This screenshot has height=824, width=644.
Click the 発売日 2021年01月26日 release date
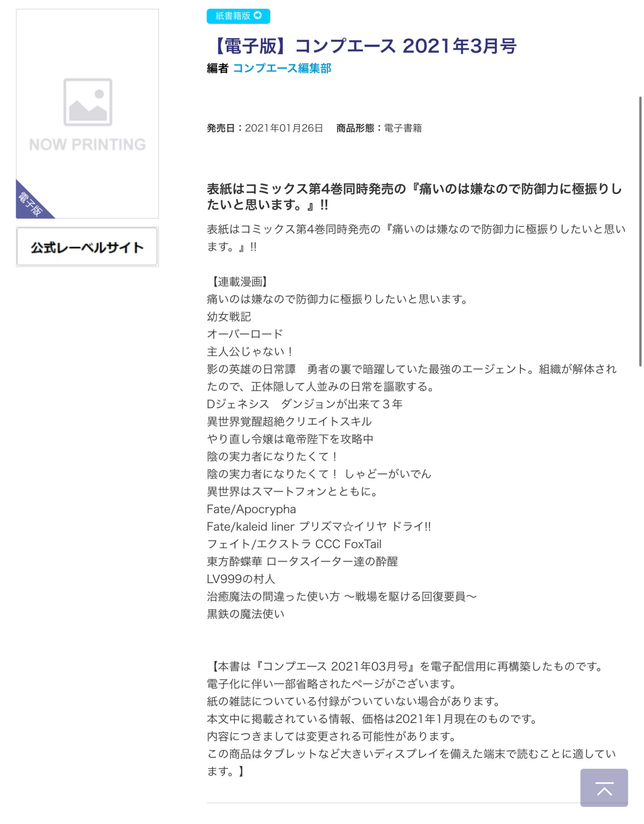coord(265,128)
